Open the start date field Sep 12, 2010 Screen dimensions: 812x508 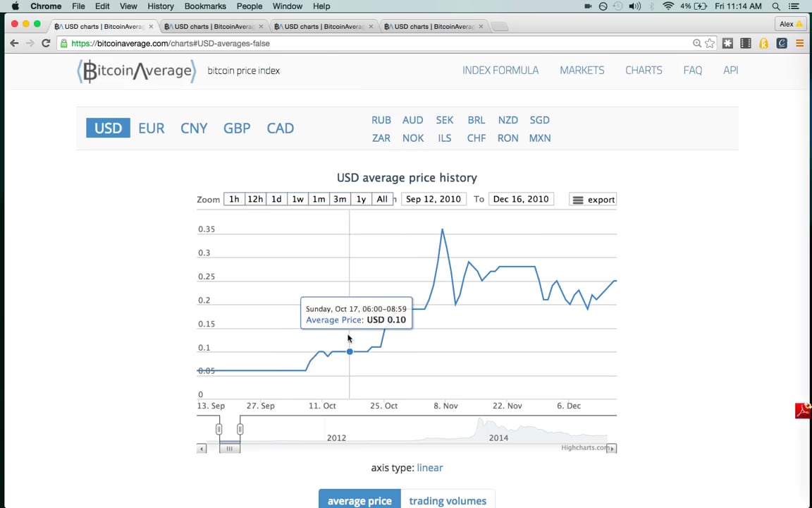click(433, 200)
